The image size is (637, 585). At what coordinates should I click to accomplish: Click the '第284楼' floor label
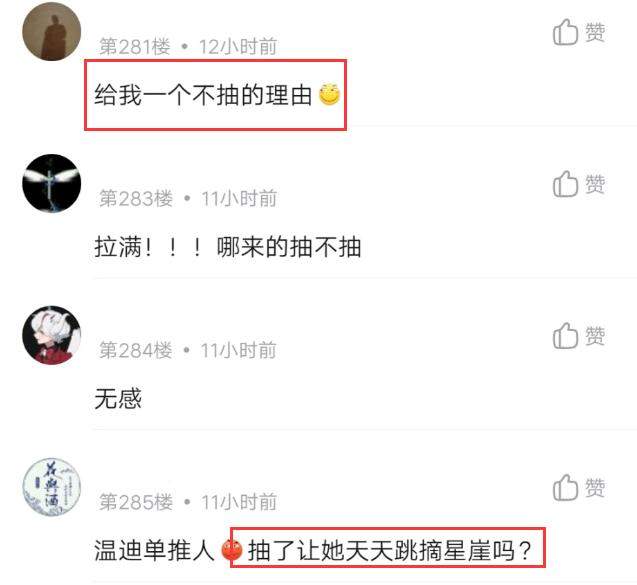click(x=136, y=350)
